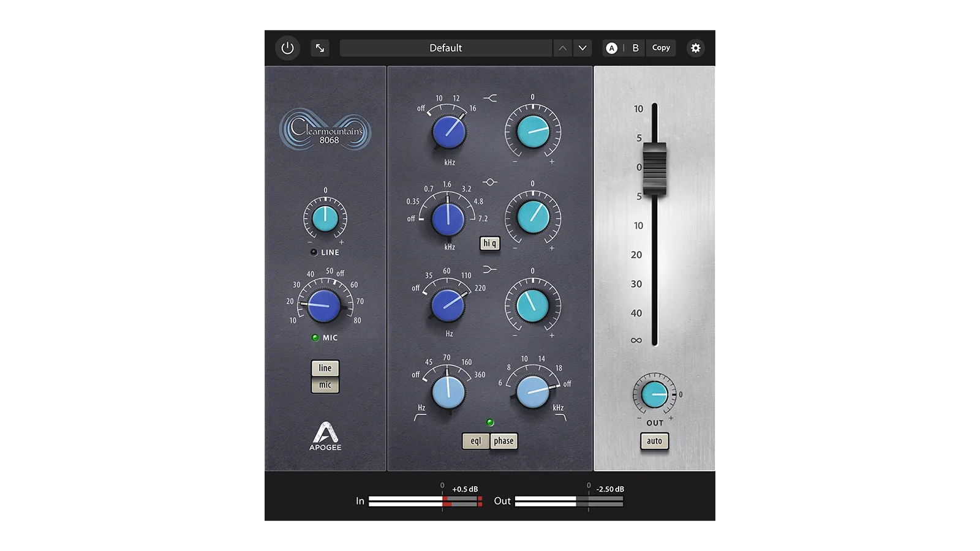The height and width of the screenshot is (551, 980).
Task: Click the 360 label on high-pass knob
Action: [x=480, y=375]
